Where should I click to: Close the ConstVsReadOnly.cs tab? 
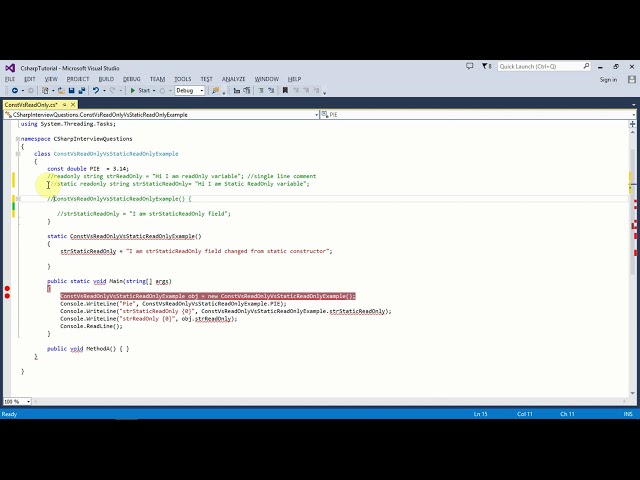coord(73,105)
